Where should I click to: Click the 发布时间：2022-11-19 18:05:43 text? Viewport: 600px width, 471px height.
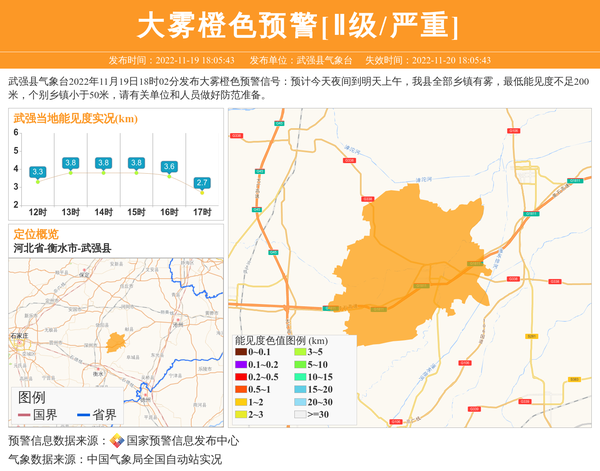[x=171, y=60]
